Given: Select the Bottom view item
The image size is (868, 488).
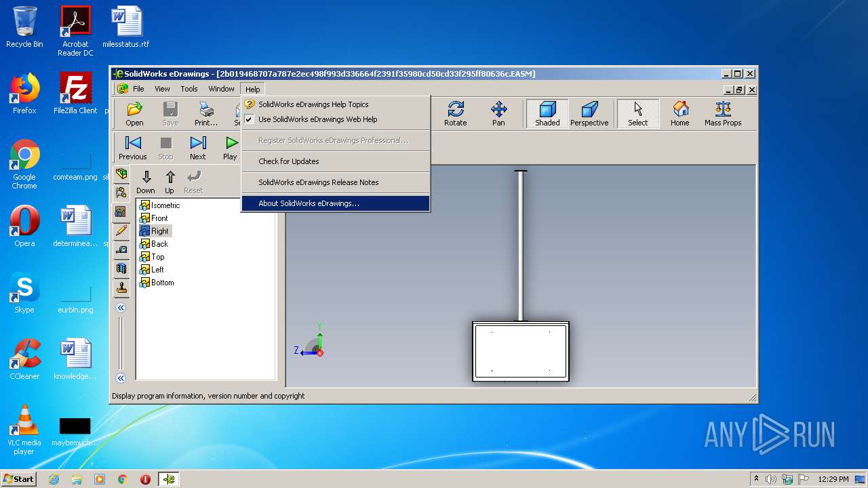Looking at the screenshot, I should (x=157, y=283).
